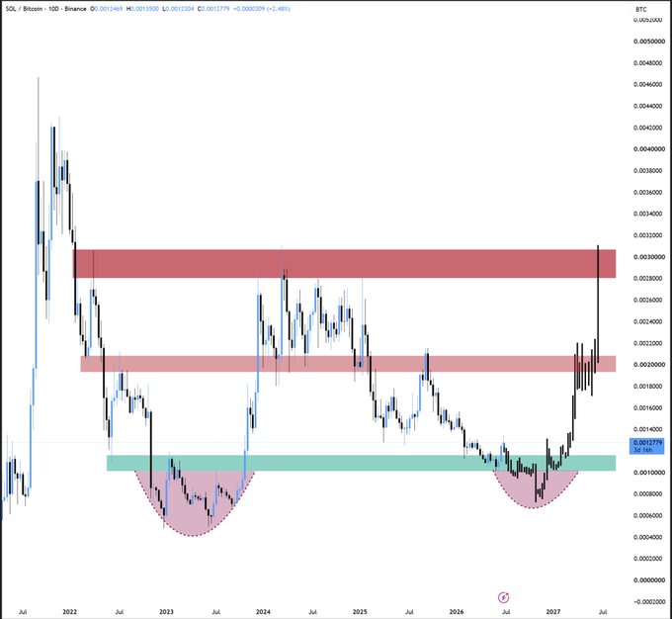This screenshot has height=619, width=672.
Task: Click the 0.0032000 price scale label
Action: (x=649, y=235)
